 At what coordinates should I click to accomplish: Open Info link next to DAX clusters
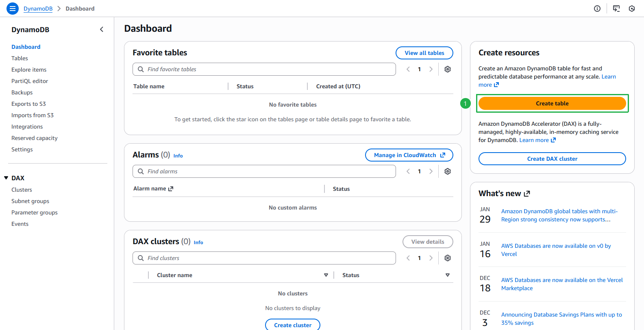198,243
